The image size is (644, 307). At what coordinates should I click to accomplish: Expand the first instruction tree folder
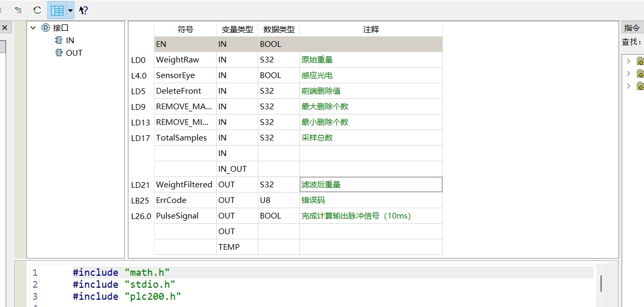(x=628, y=61)
